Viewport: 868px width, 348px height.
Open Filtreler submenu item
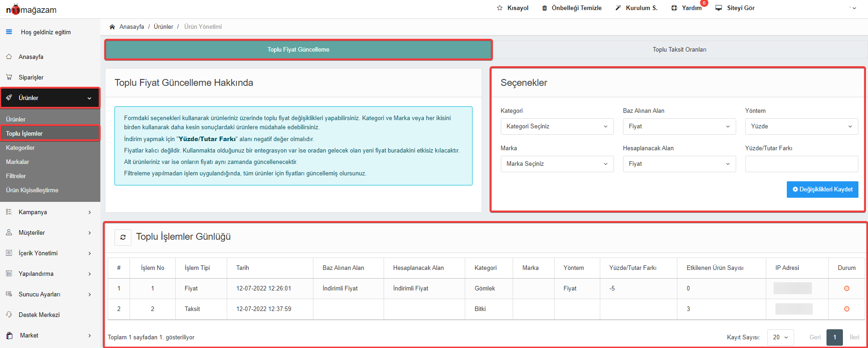coord(16,176)
